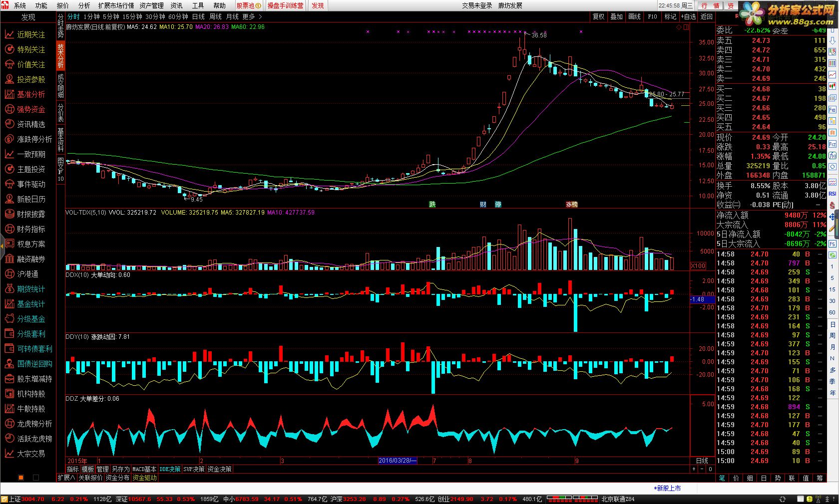The width and height of the screenshot is (839, 504).
Task: Select 基本资料 vertical tab
Action: click(60, 140)
